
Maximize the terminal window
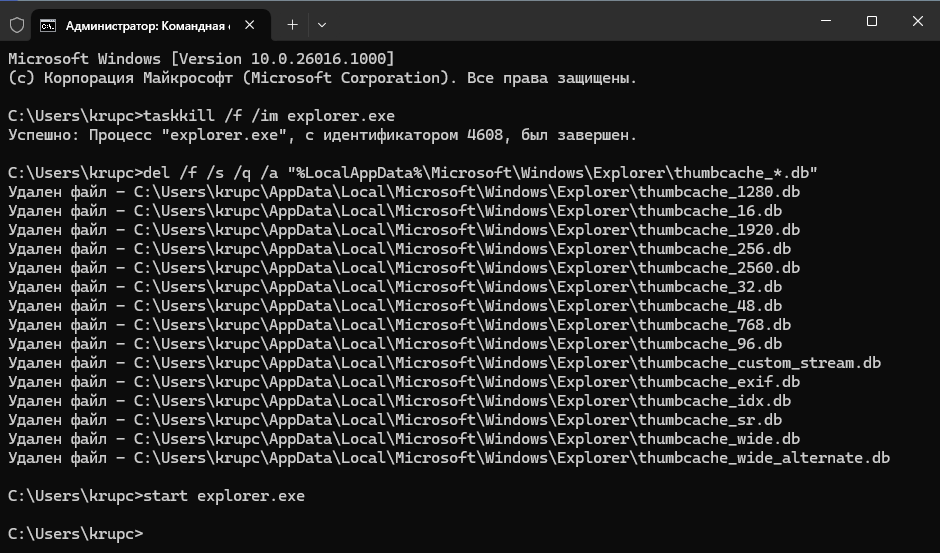point(871,22)
